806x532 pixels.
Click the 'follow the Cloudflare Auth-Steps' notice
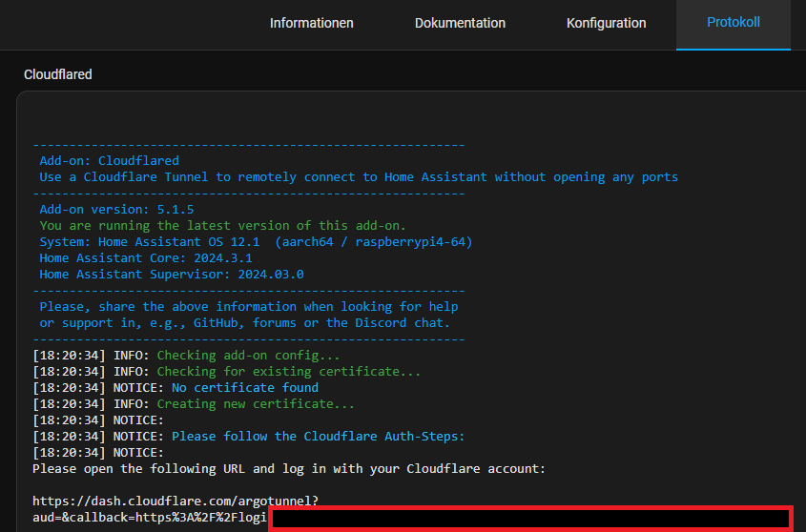coord(318,437)
